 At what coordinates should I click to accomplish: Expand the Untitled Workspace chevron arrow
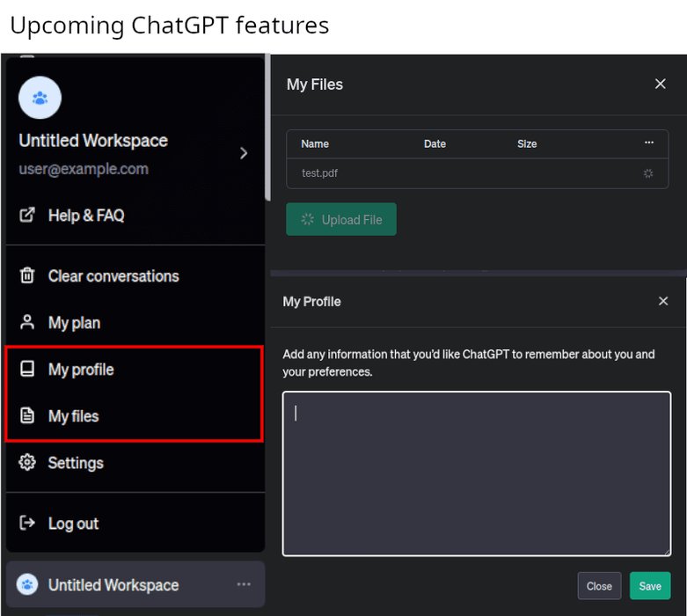[244, 153]
